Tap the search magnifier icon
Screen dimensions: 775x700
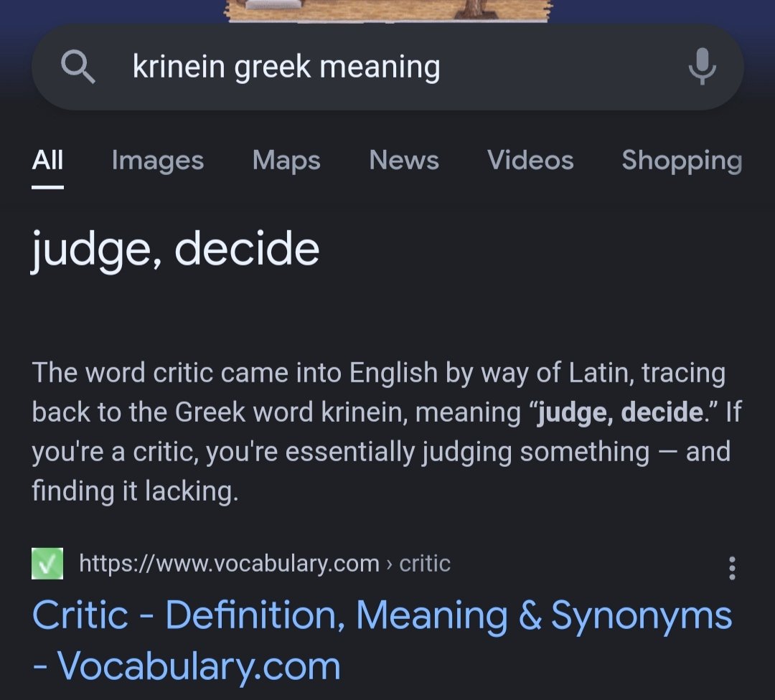pos(77,67)
